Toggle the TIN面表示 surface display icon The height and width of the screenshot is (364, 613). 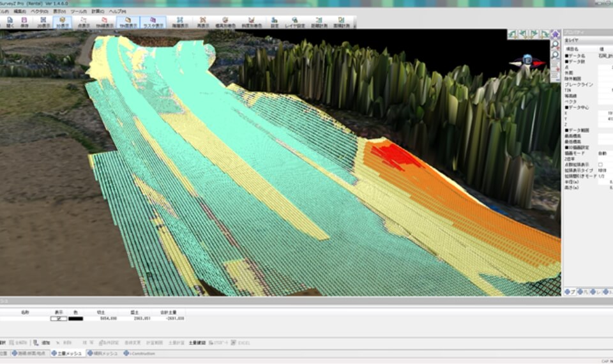pos(128,22)
